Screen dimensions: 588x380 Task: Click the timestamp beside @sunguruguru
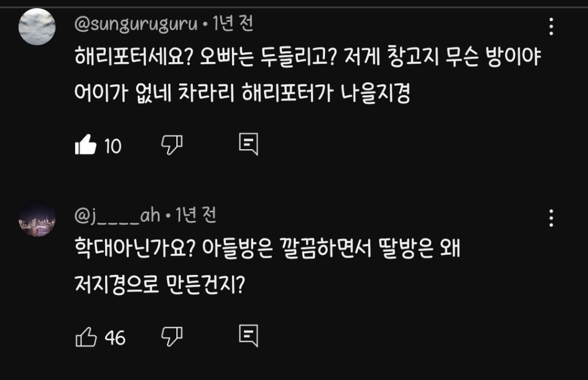[233, 24]
